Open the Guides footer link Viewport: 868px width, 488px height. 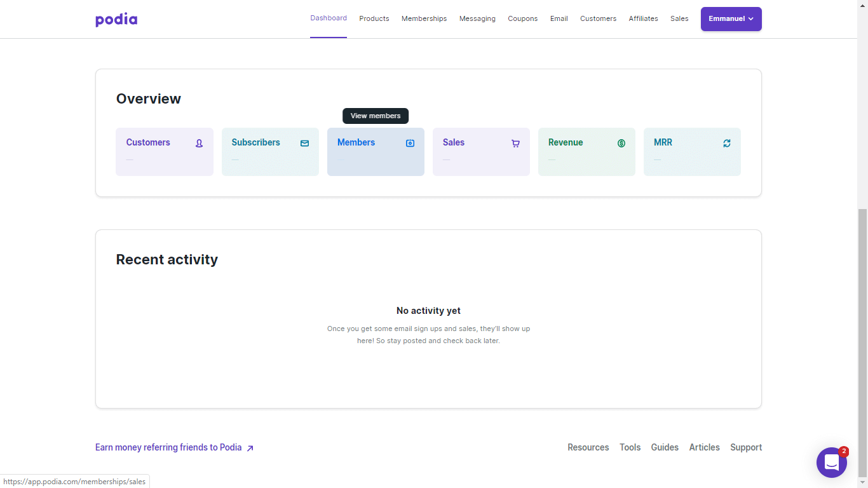coord(665,447)
